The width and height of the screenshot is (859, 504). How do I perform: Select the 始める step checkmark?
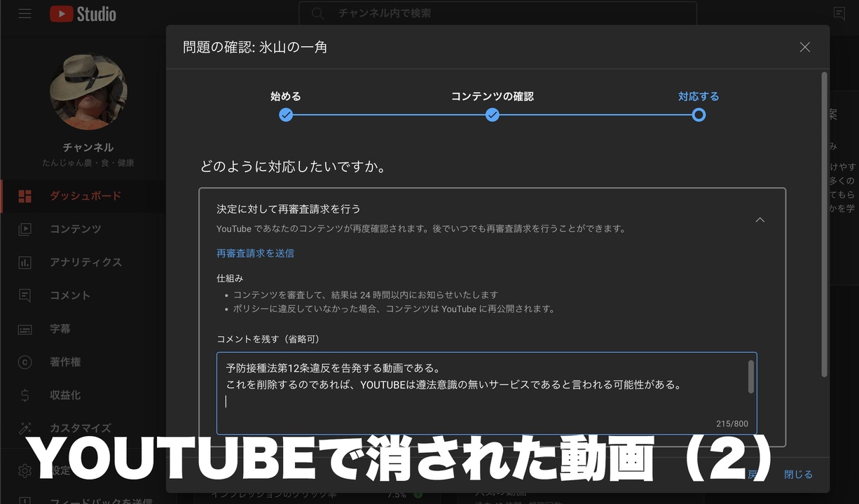point(286,115)
